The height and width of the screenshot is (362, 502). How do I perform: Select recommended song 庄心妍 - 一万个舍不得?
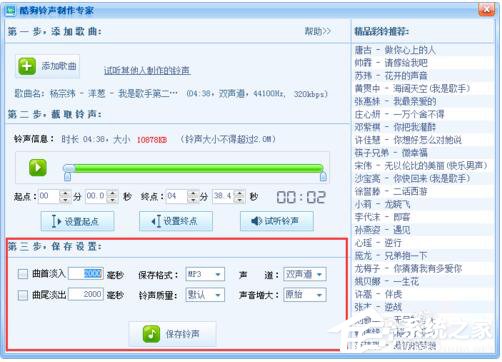pos(399,114)
